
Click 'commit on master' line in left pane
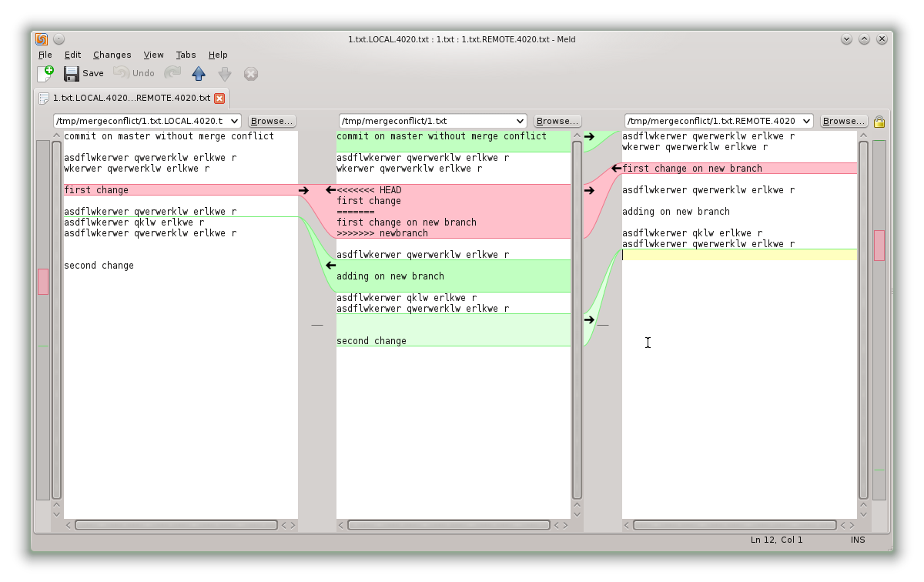click(x=169, y=136)
